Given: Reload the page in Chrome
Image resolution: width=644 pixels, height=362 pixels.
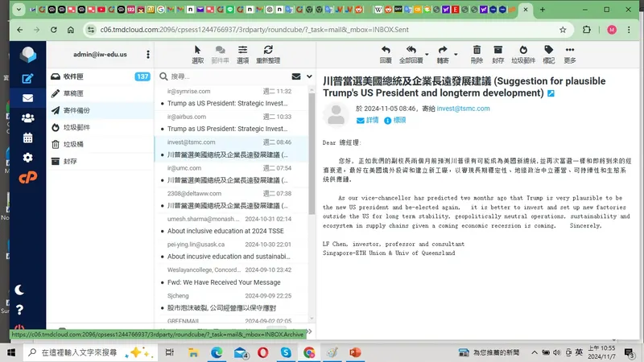Looking at the screenshot, I should pos(54,30).
